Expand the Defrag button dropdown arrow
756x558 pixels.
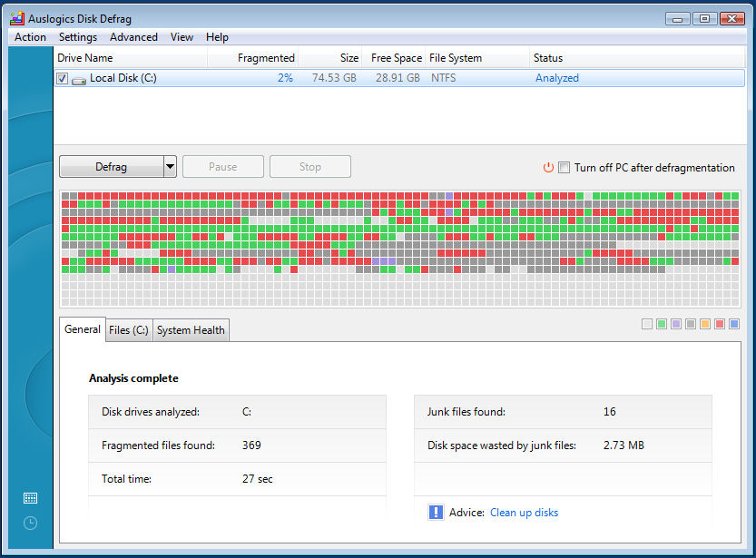click(169, 167)
